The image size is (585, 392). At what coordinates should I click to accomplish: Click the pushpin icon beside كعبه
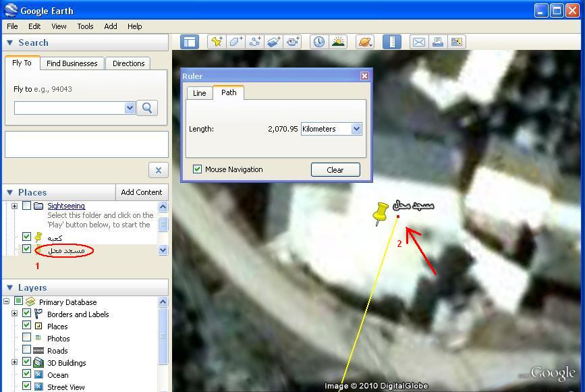[38, 237]
